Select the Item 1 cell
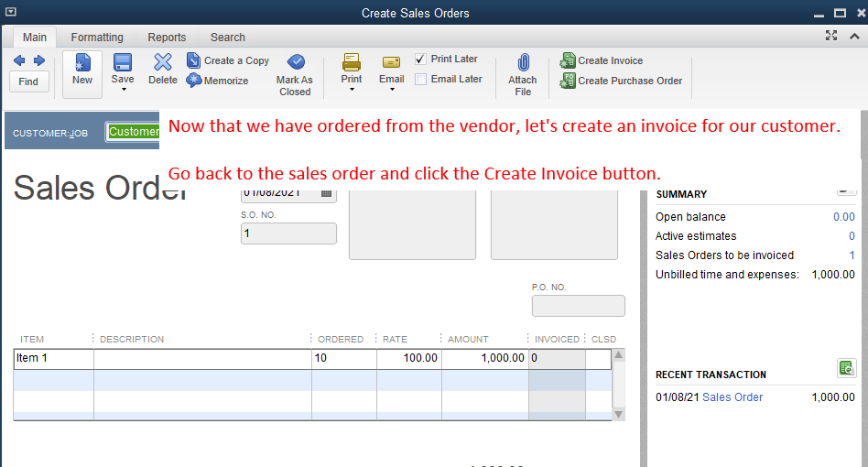Viewport: 868px width, 467px height. coord(54,358)
